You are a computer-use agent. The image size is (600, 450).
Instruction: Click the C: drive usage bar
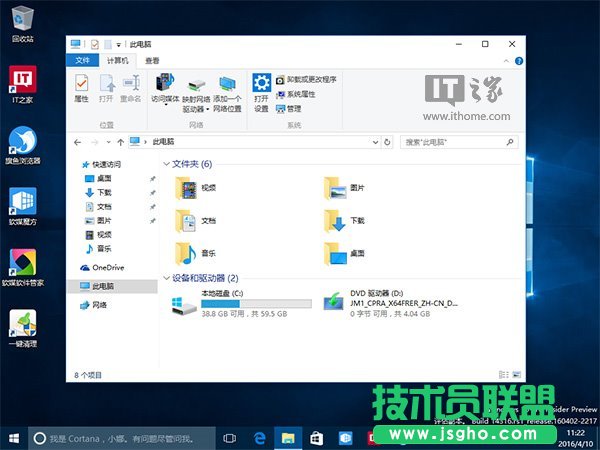(x=256, y=304)
